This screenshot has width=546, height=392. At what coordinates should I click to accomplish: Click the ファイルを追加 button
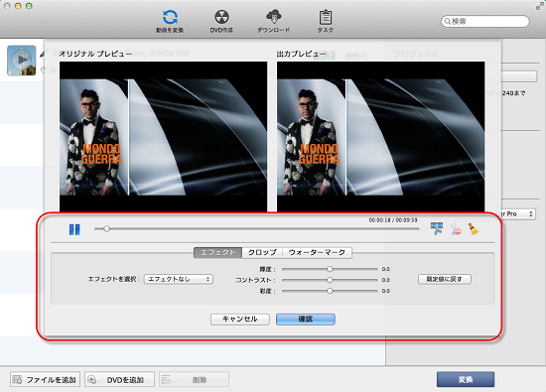[46, 379]
